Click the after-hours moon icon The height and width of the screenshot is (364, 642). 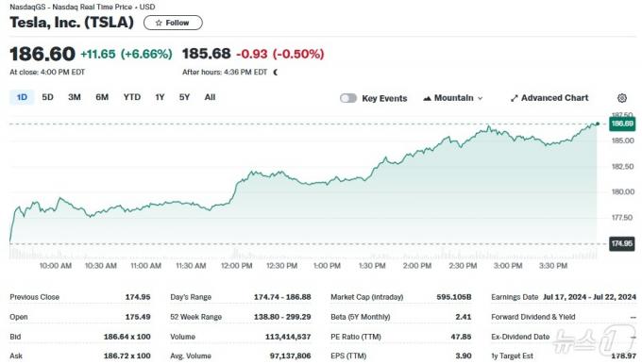pos(276,73)
